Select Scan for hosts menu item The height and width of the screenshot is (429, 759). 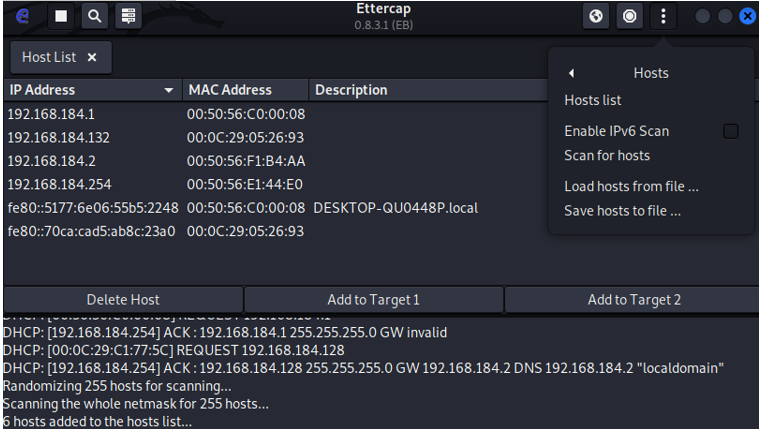click(607, 155)
